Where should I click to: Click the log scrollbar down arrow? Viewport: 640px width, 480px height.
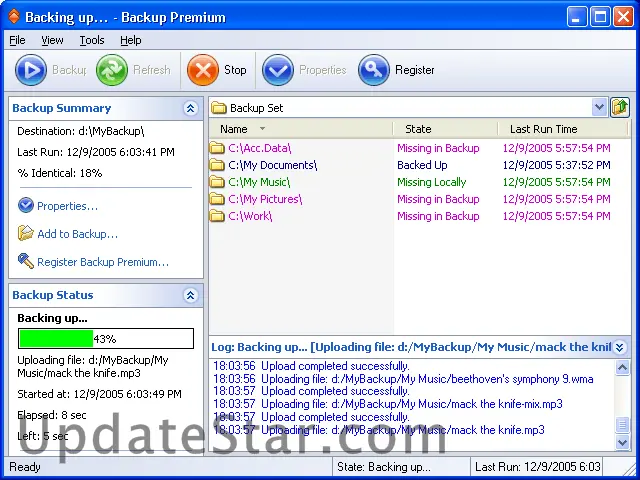click(x=622, y=442)
